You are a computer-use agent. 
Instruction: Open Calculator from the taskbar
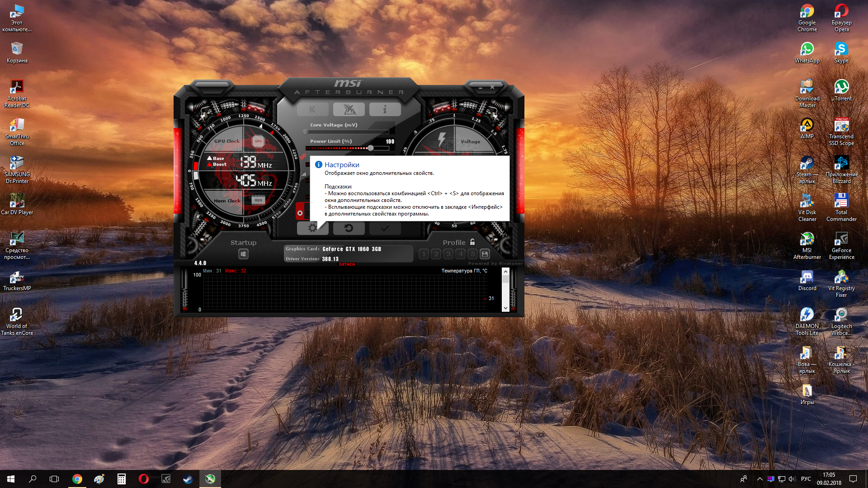click(121, 479)
